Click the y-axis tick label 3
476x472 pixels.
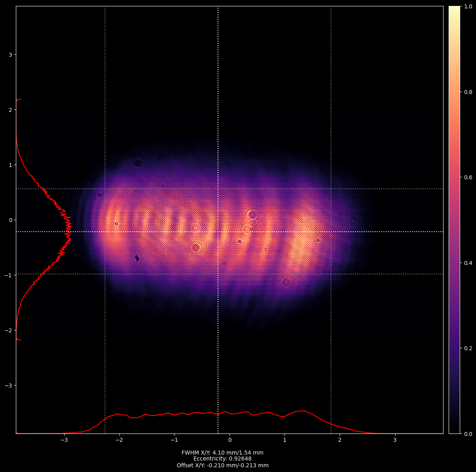11,54
